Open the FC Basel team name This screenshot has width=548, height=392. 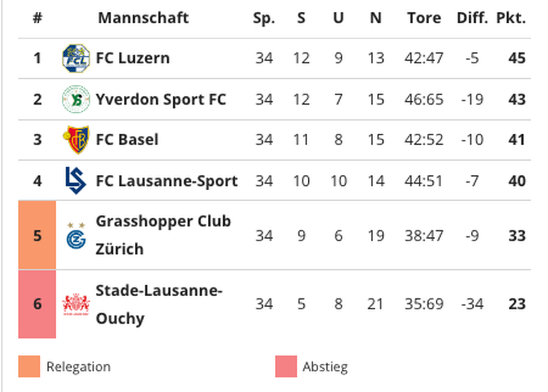(127, 140)
